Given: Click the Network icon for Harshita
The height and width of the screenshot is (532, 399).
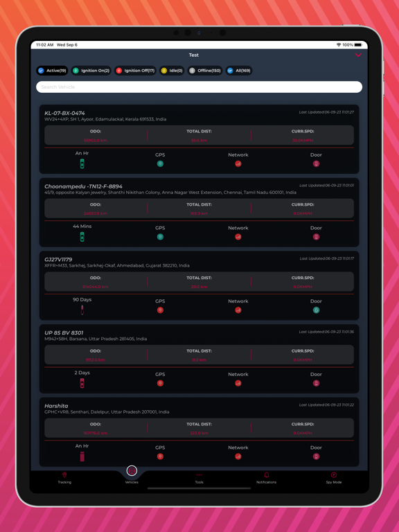Looking at the screenshot, I should (238, 456).
